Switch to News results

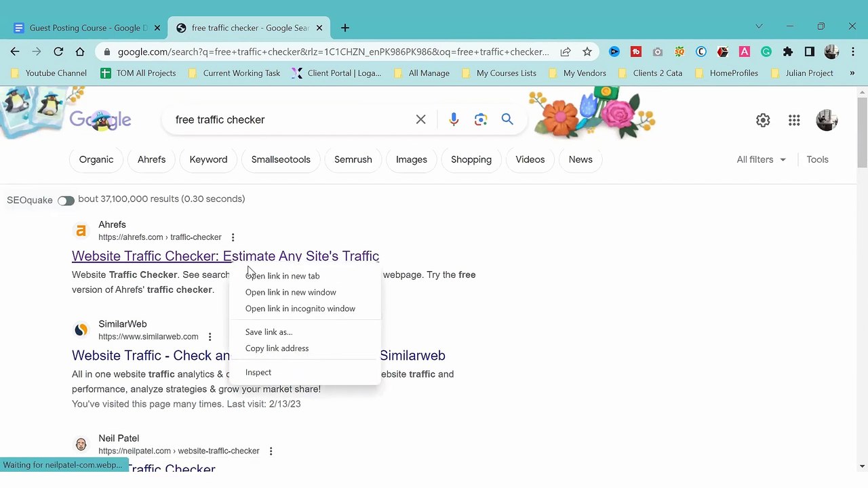[x=580, y=159]
